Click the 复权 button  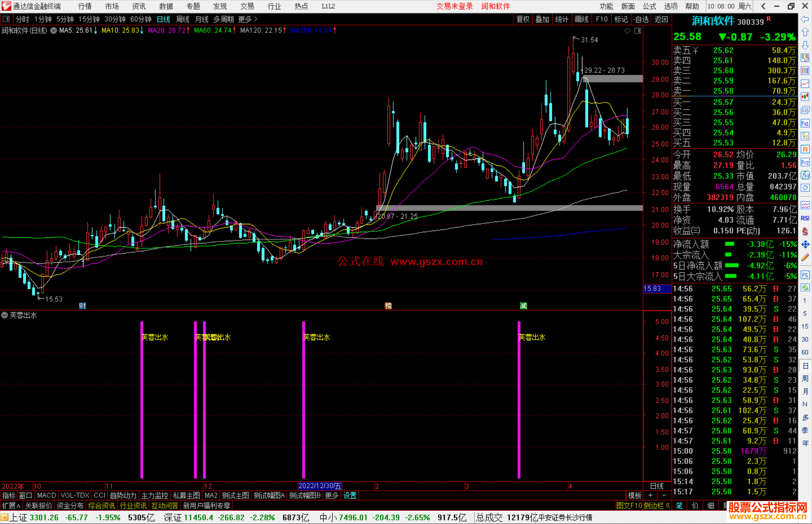tap(523, 19)
